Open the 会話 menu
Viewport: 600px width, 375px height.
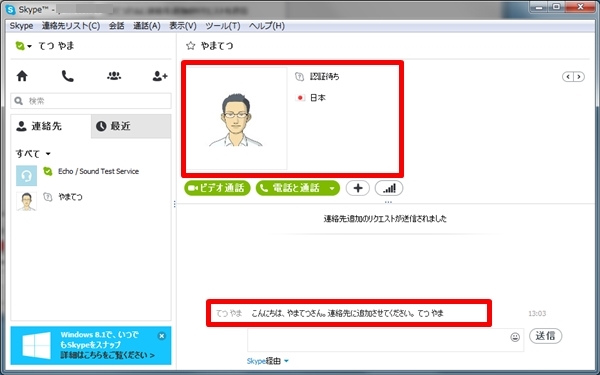[116, 26]
